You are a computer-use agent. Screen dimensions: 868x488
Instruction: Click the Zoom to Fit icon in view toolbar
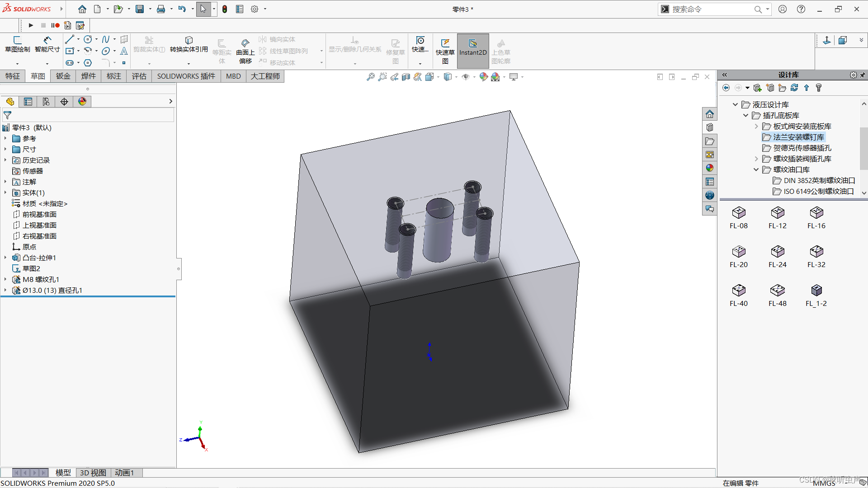370,77
